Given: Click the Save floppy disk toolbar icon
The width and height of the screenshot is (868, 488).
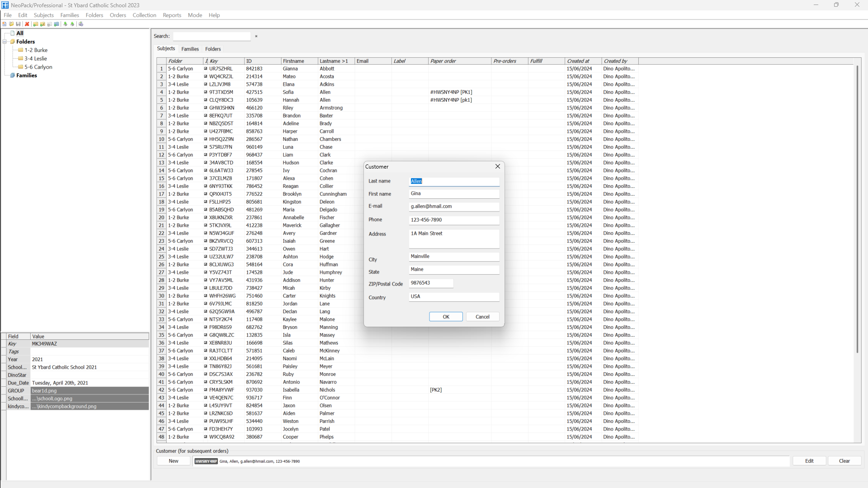Looking at the screenshot, I should tap(18, 24).
